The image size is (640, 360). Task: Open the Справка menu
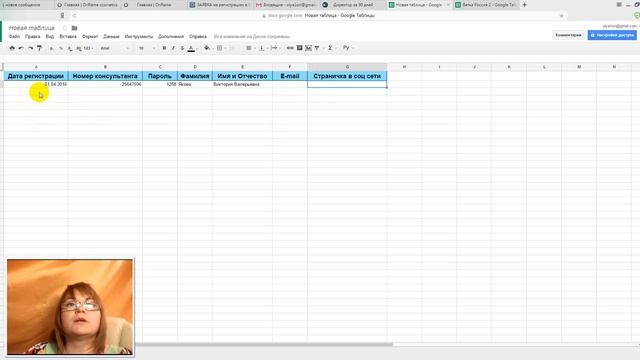[x=198, y=36]
